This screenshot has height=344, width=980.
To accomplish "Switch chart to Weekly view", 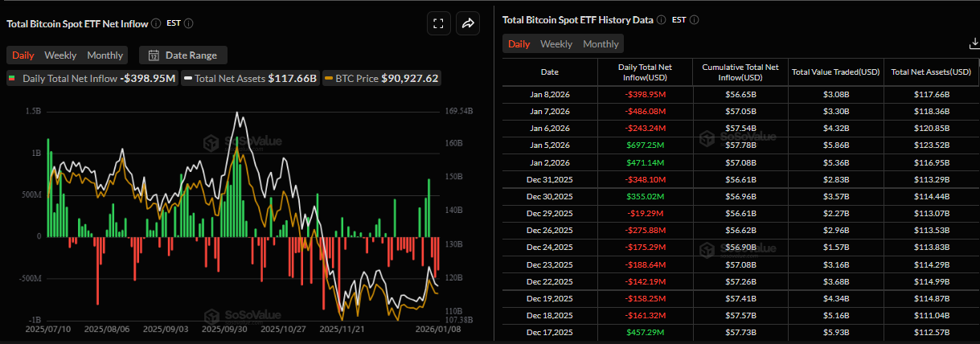I will pyautogui.click(x=60, y=55).
